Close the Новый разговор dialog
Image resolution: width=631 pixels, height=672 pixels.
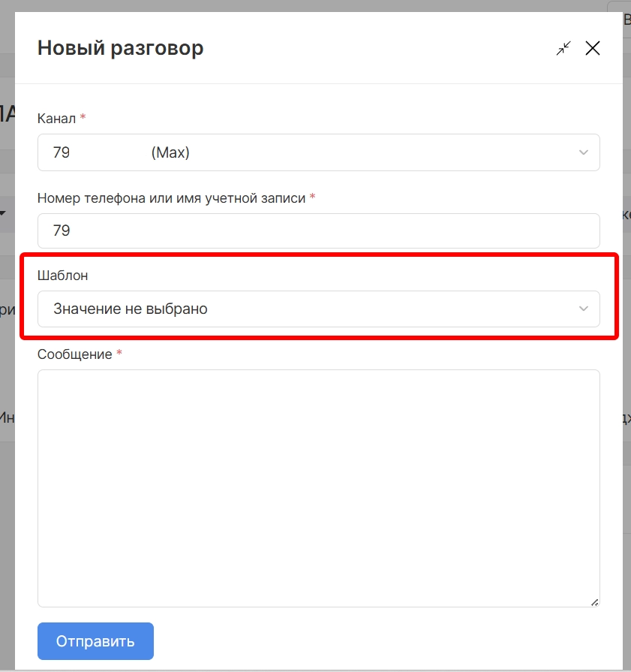tap(593, 49)
